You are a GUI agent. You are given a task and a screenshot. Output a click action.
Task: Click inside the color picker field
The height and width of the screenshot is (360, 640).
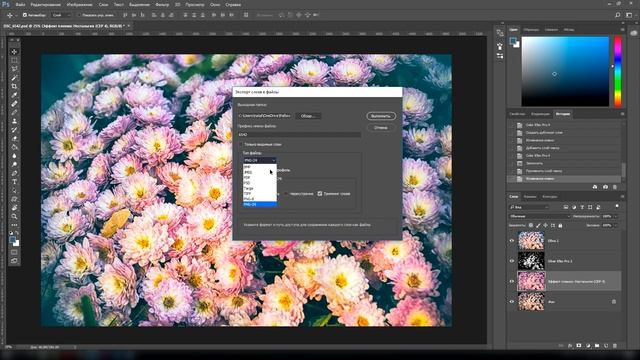(565, 71)
